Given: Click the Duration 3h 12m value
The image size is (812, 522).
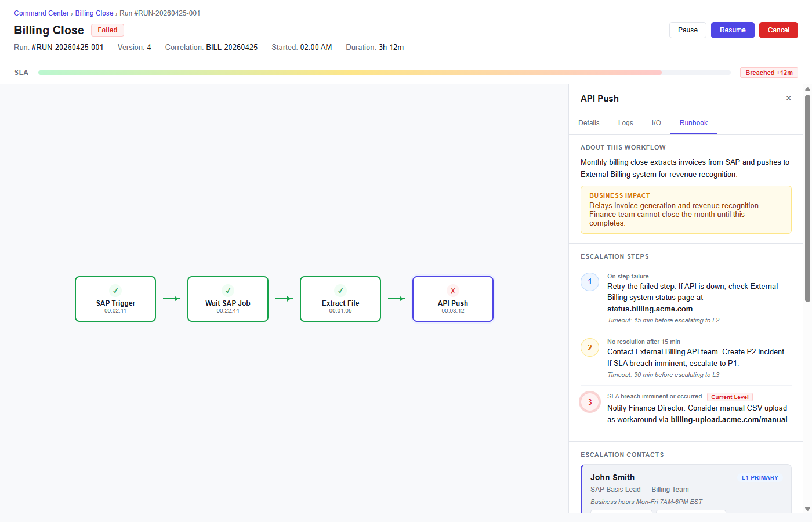Looking at the screenshot, I should click(391, 48).
